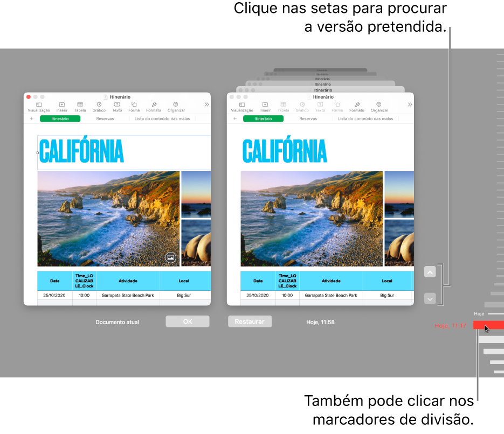Open Visualização menu in current document window
The height and width of the screenshot is (434, 504).
(39, 107)
